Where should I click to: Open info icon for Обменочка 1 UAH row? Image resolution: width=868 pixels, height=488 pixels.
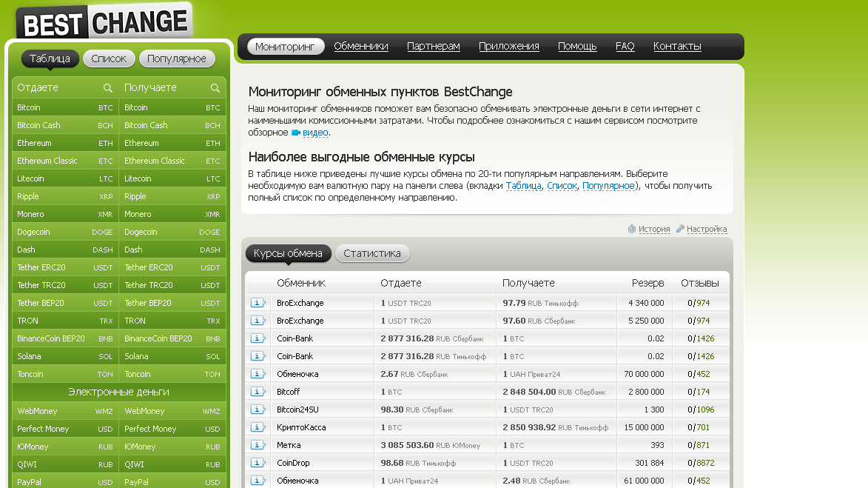tap(258, 480)
